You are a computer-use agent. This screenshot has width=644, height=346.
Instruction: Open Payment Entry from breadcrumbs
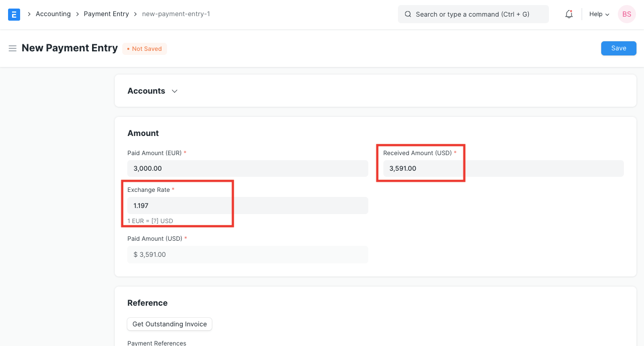pyautogui.click(x=106, y=14)
